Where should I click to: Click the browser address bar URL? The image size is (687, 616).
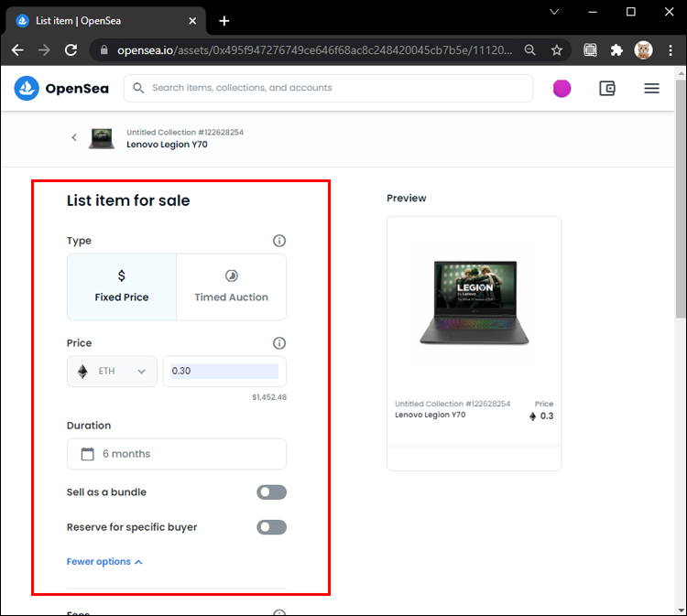[314, 50]
